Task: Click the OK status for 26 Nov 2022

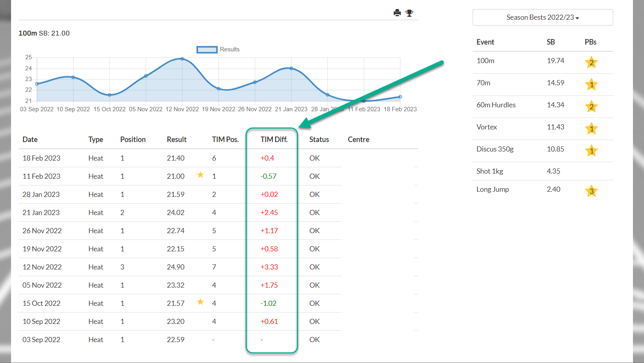Action: coord(315,230)
